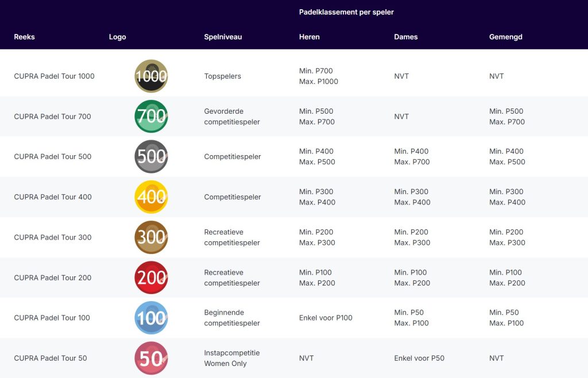Click the brown 300 series logo badge
Screen dimensions: 588x378
(151, 237)
